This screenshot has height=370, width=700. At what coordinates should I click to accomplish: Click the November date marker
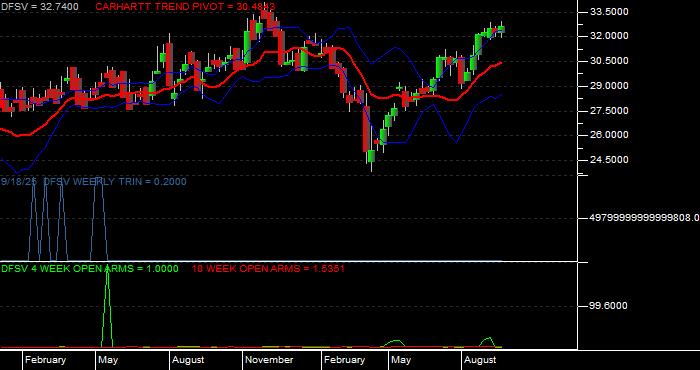270,360
